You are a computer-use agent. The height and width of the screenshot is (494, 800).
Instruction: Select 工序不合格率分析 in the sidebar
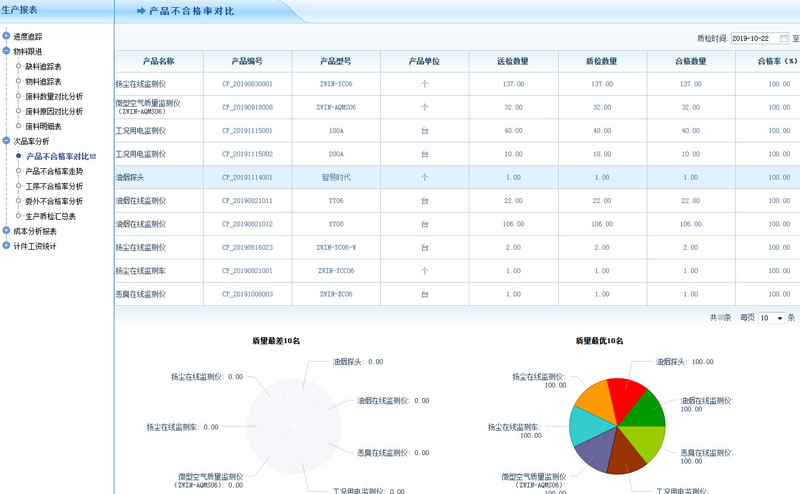(54, 186)
